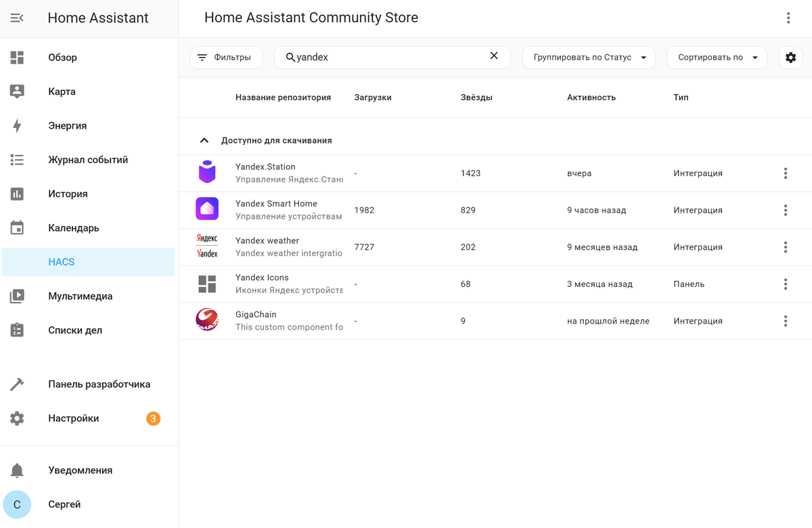Expand the Группировать по Статус dropdown

point(589,58)
